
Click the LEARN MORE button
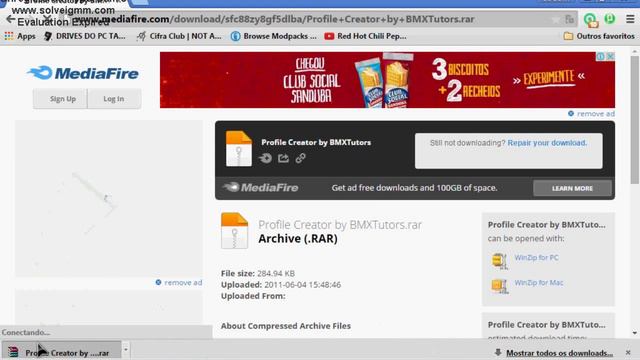tap(572, 188)
